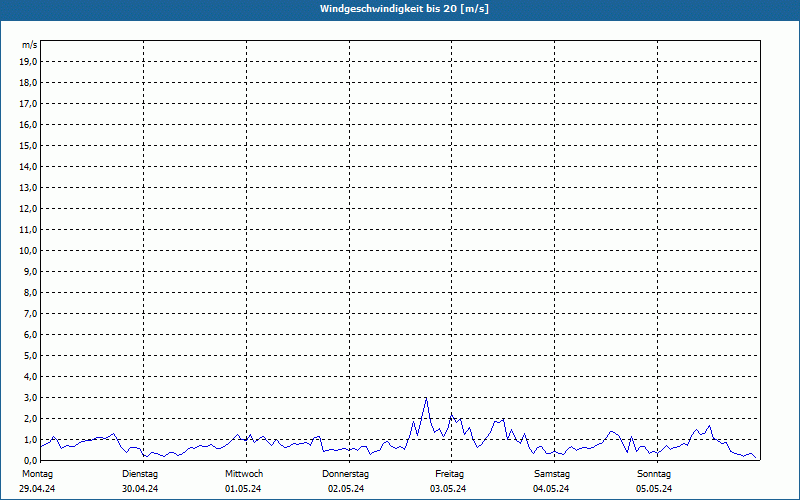Image resolution: width=800 pixels, height=500 pixels.
Task: Click the 14,0 y-axis label
Action: (x=29, y=166)
